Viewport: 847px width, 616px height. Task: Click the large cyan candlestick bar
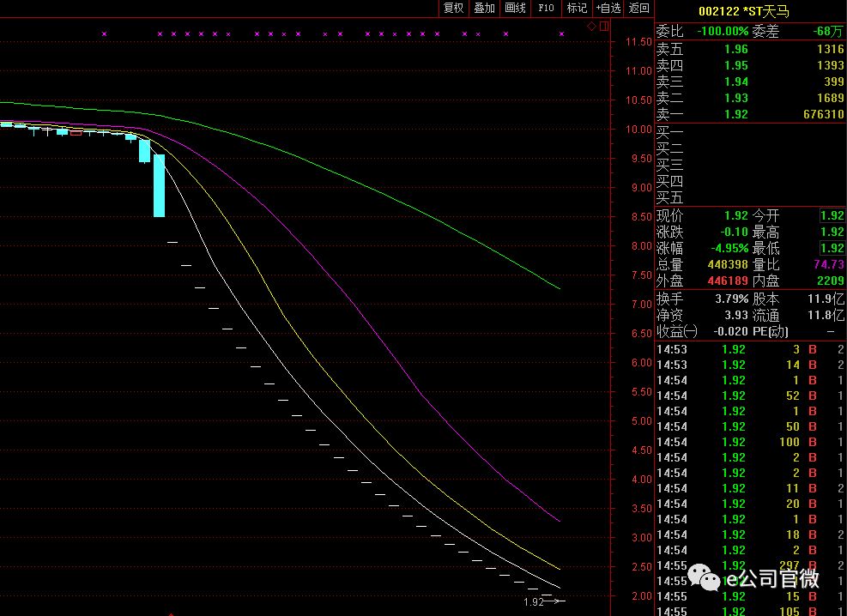159,185
